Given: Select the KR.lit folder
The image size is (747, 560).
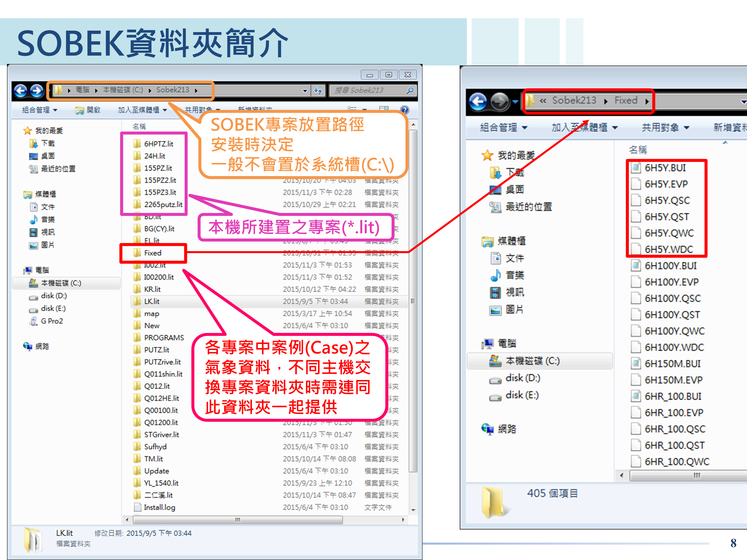Looking at the screenshot, I should point(147,289).
